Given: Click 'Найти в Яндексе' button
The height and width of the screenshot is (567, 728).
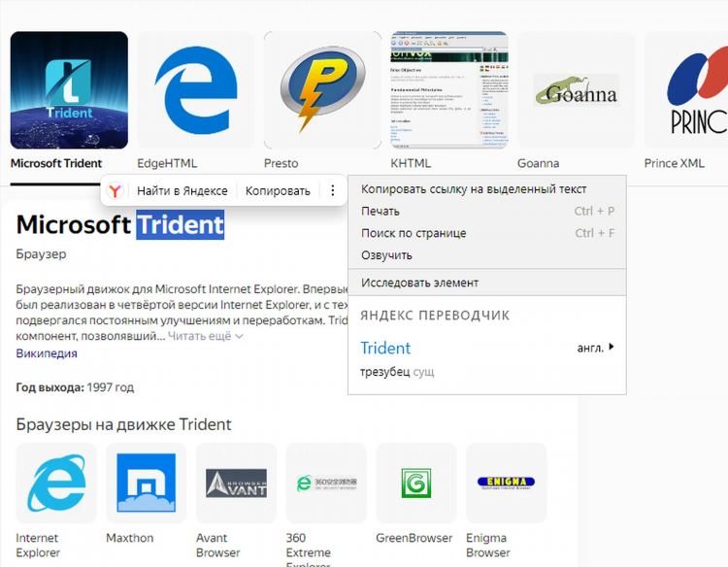Looking at the screenshot, I should click(x=182, y=191).
